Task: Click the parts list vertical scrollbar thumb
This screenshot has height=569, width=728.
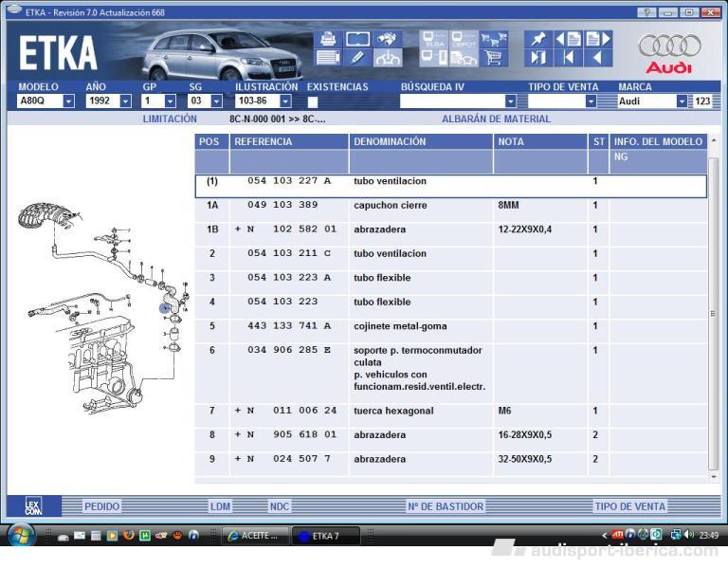Action: 713,314
